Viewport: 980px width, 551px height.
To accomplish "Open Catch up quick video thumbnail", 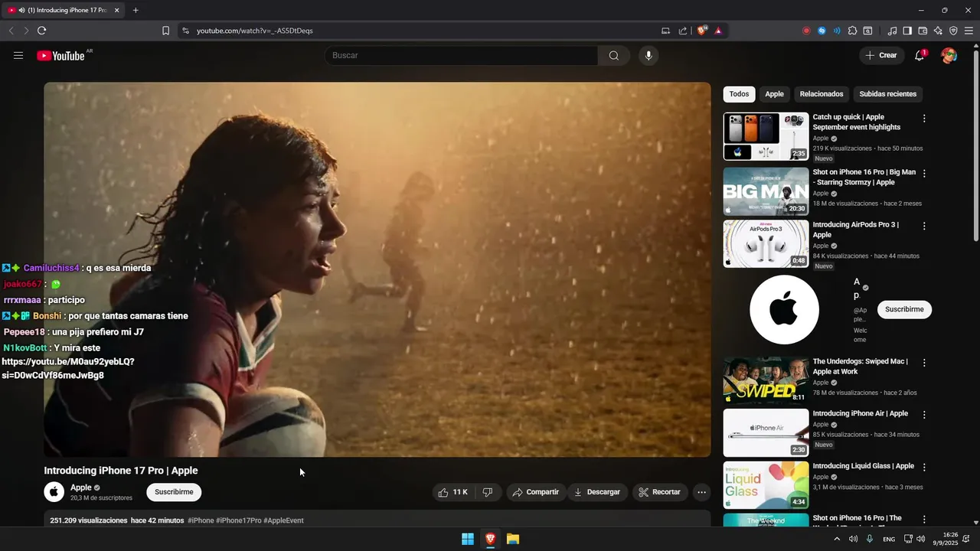I will [x=766, y=136].
